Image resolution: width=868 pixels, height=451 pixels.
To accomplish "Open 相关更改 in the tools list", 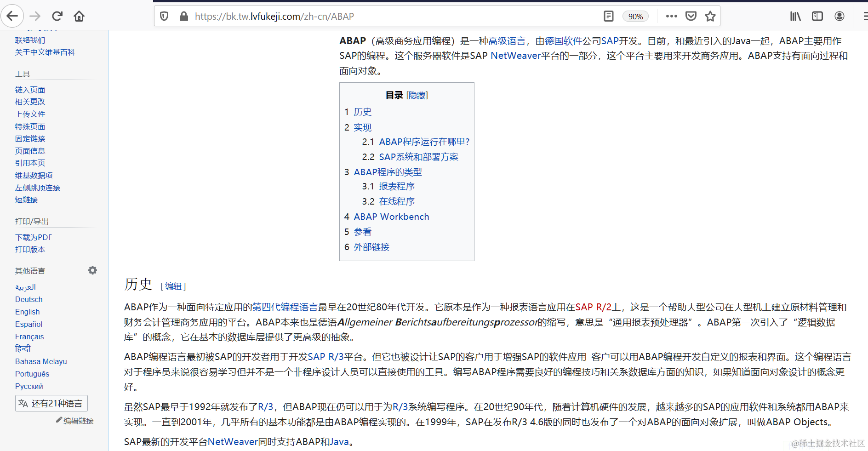I will pyautogui.click(x=30, y=102).
